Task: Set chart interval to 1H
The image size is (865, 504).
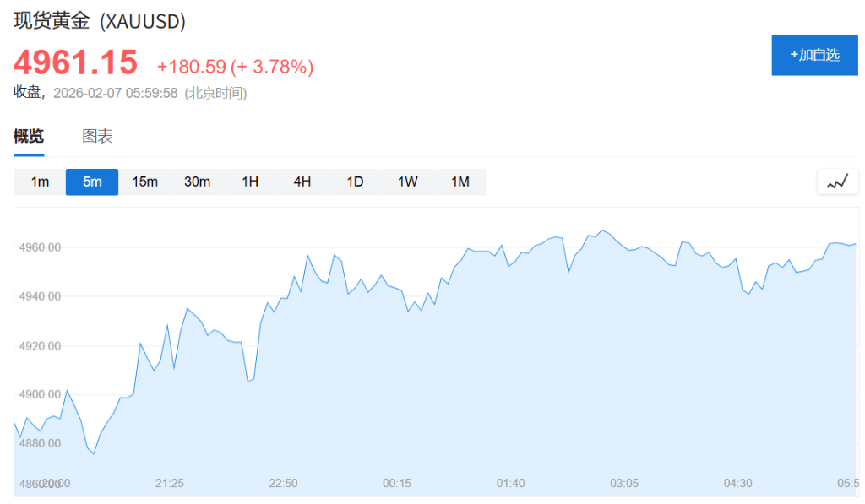Action: 250,182
